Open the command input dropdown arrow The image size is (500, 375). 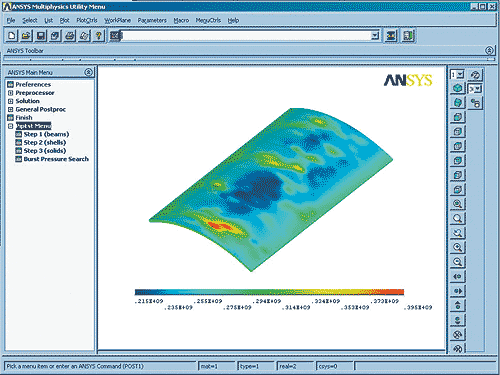pyautogui.click(x=375, y=36)
